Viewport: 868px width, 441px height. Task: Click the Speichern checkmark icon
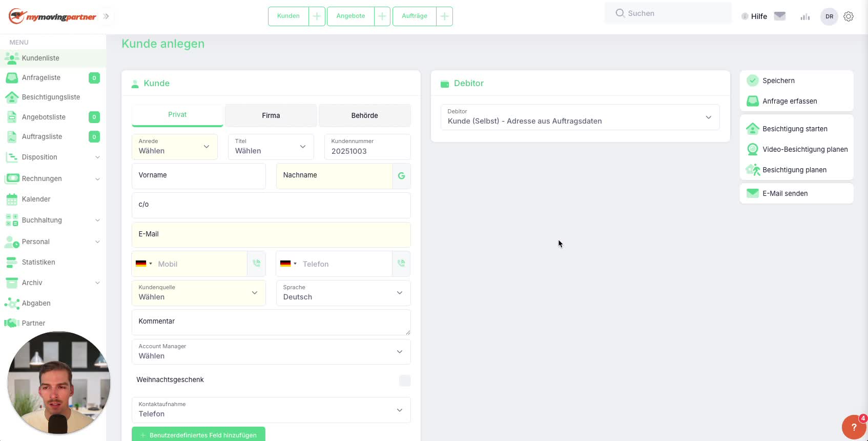(x=753, y=81)
